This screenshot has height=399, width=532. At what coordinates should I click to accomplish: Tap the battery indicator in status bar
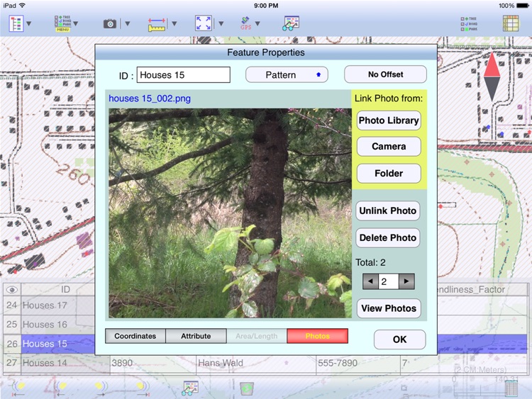[x=522, y=6]
